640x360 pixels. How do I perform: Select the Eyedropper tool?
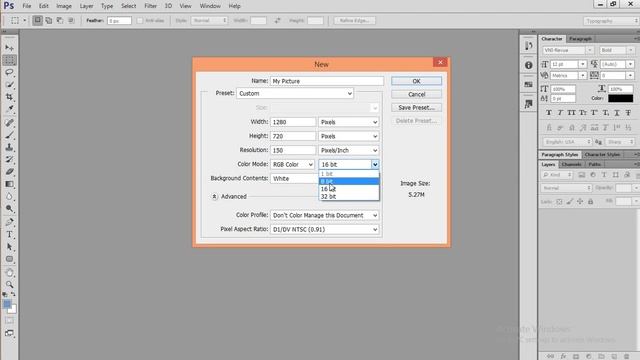9,109
